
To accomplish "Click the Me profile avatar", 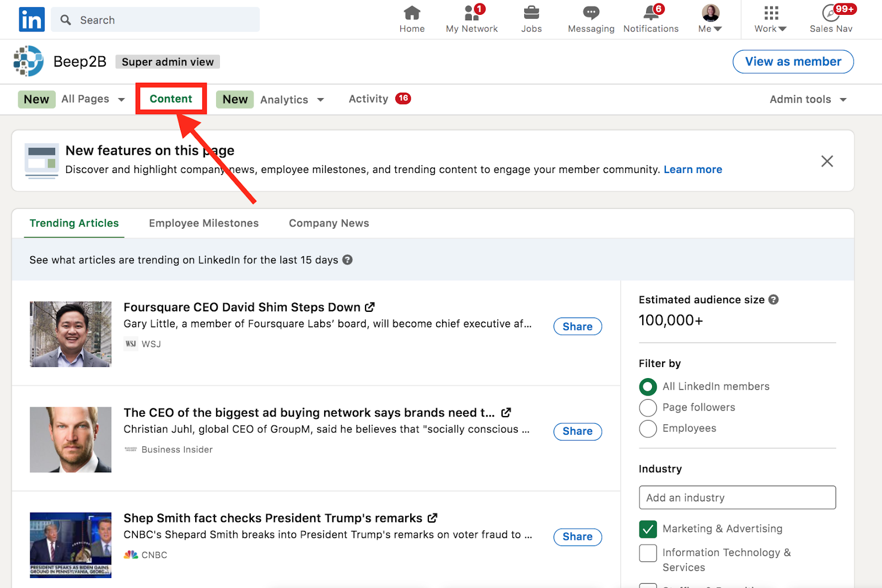I will (x=711, y=13).
